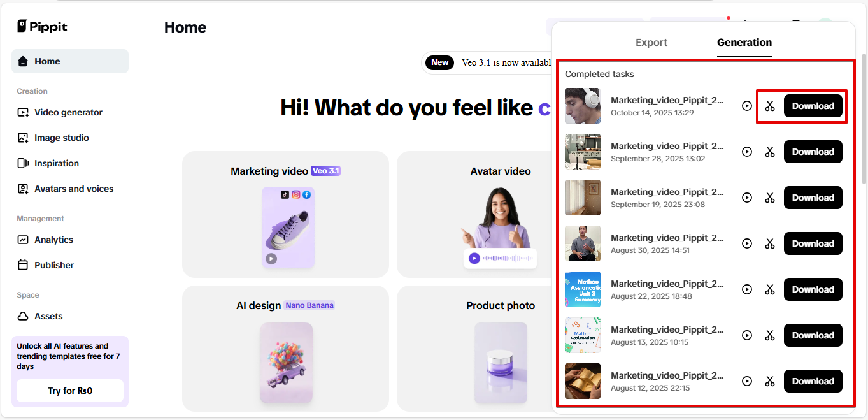Click scissors icon for August 12 video
Viewport: 868px width, 420px height.
coord(770,381)
